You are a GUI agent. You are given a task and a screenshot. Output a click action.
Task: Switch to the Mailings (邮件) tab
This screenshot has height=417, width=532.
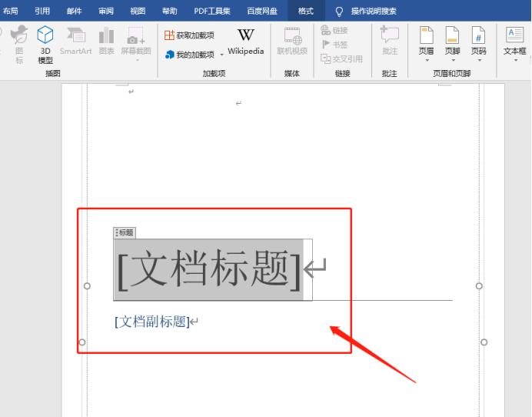(74, 12)
